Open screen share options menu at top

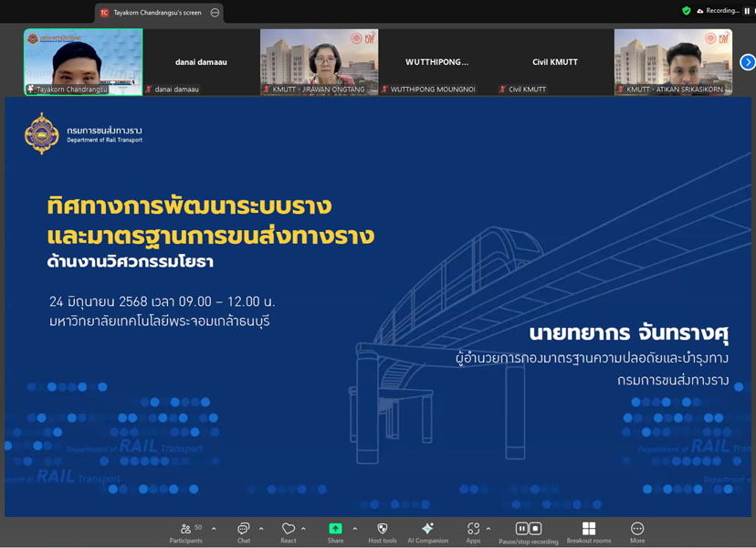(x=215, y=13)
